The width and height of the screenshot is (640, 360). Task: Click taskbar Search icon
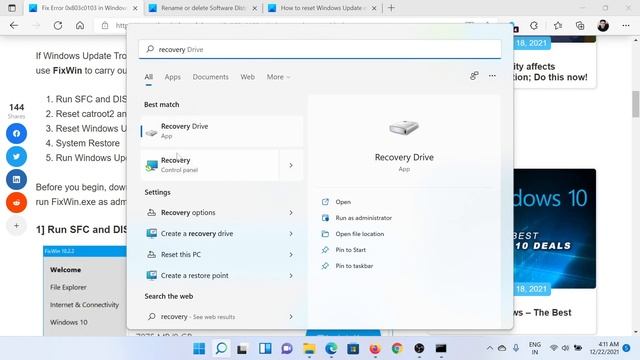click(221, 349)
